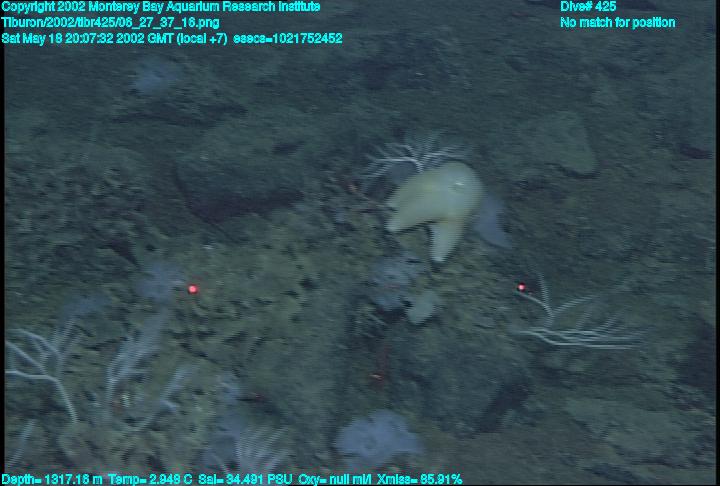Viewport: 720px width, 486px height.
Task: Select the Oxy= null ml/l reading
Action: (x=335, y=480)
